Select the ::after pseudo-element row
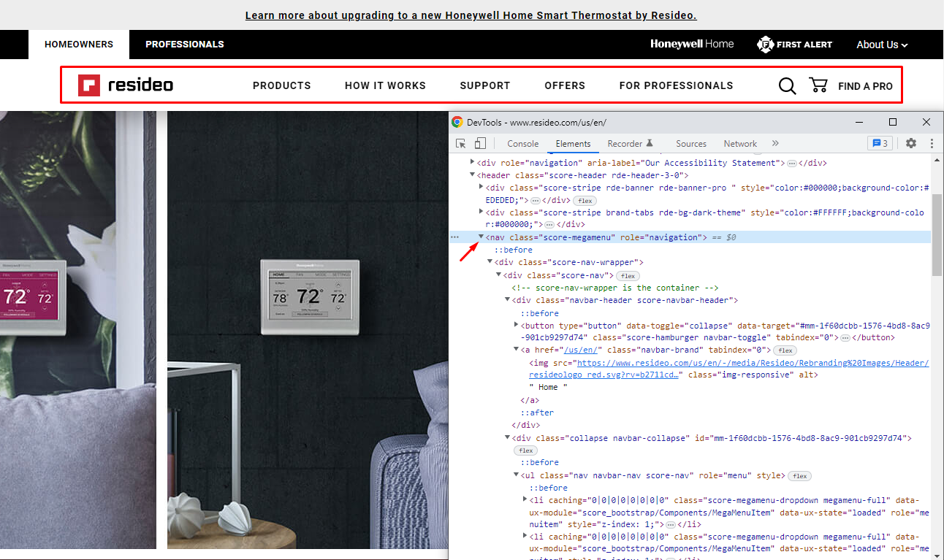This screenshot has width=944, height=560. pos(537,413)
